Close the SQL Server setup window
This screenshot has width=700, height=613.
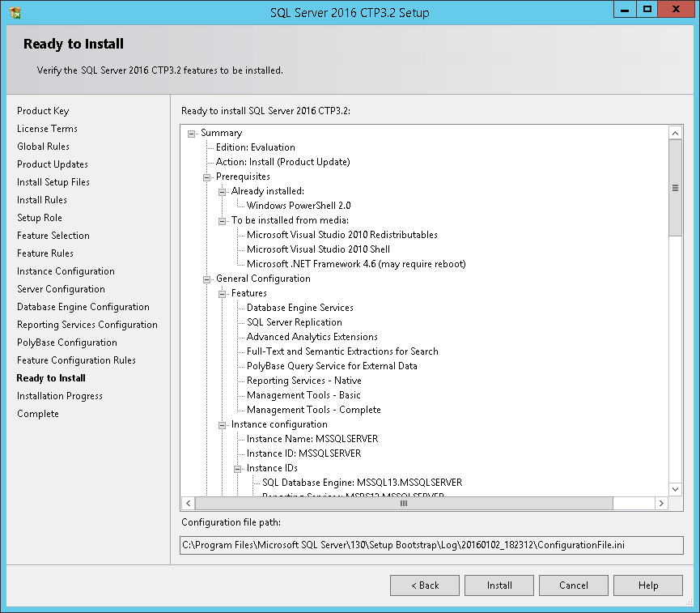[x=676, y=10]
